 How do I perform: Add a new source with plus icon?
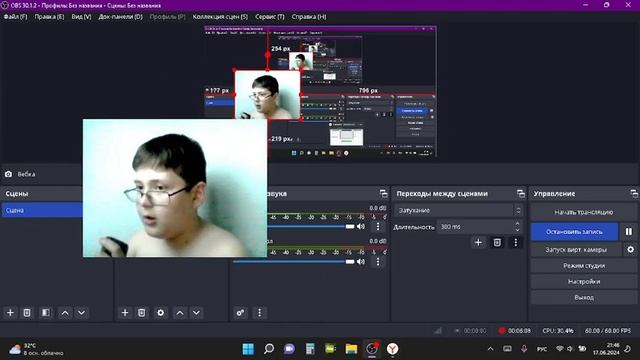pos(125,313)
